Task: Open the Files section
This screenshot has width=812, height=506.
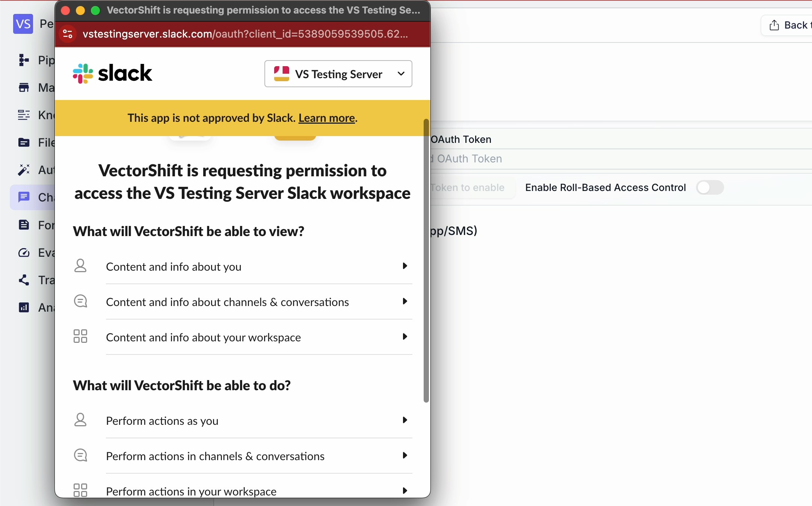Action: [24, 143]
